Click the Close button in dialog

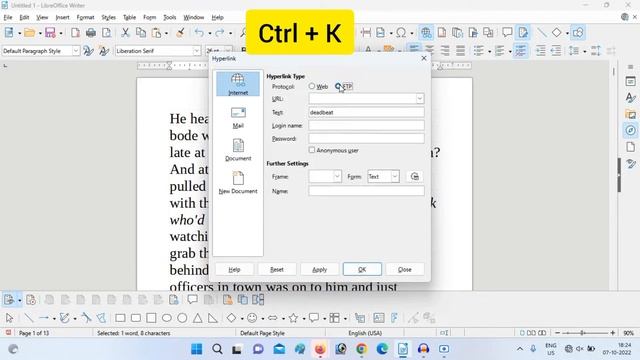pos(404,269)
